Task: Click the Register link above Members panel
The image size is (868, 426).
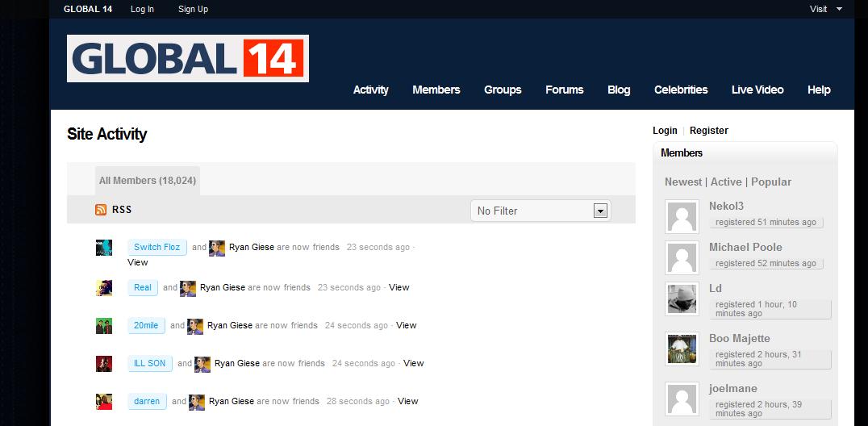Action: click(709, 131)
